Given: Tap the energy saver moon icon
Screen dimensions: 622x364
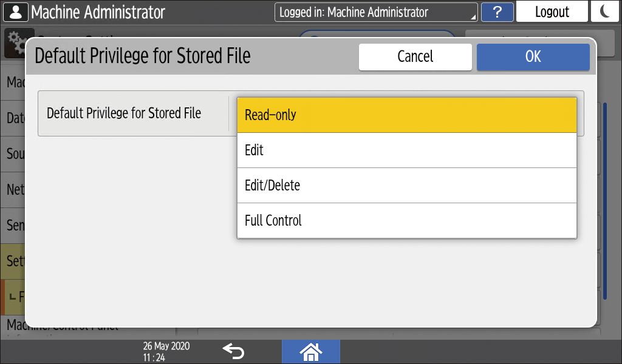Looking at the screenshot, I should [x=605, y=12].
